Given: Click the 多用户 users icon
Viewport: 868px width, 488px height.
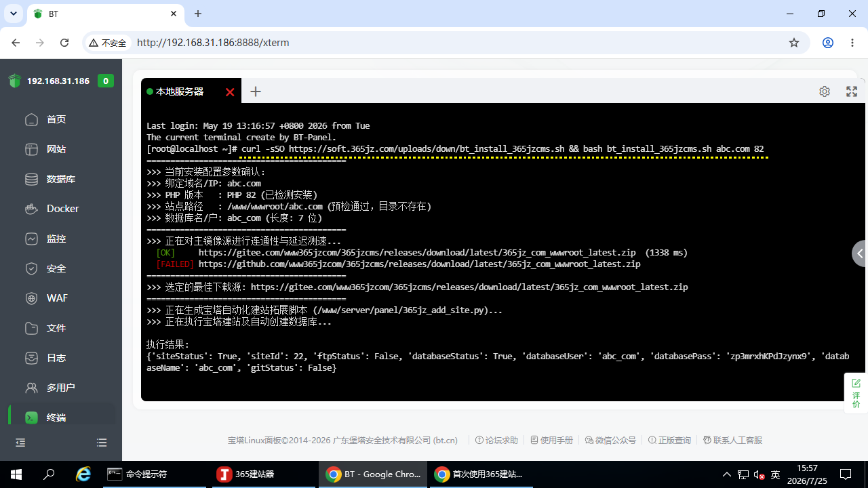Looking at the screenshot, I should pos(31,388).
